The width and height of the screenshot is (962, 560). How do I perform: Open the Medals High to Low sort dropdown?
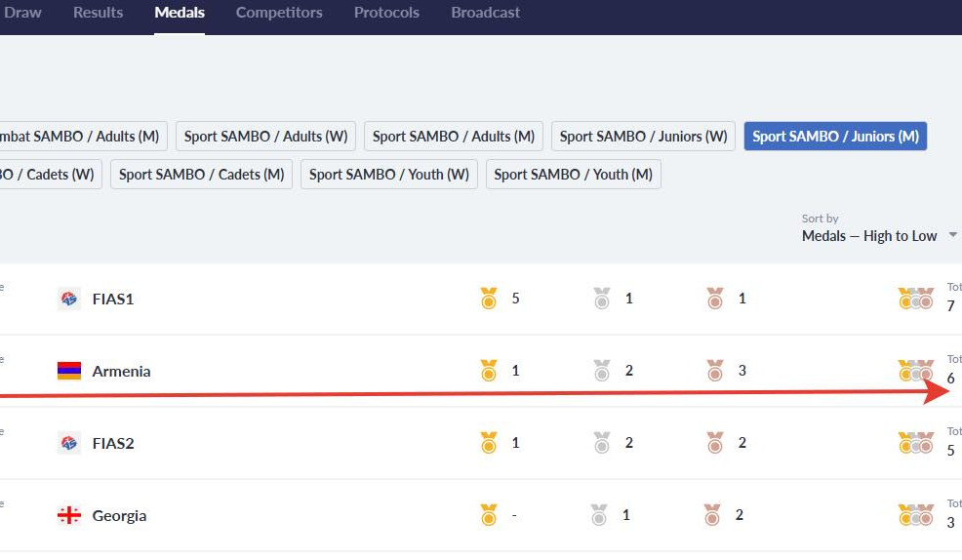pos(878,235)
